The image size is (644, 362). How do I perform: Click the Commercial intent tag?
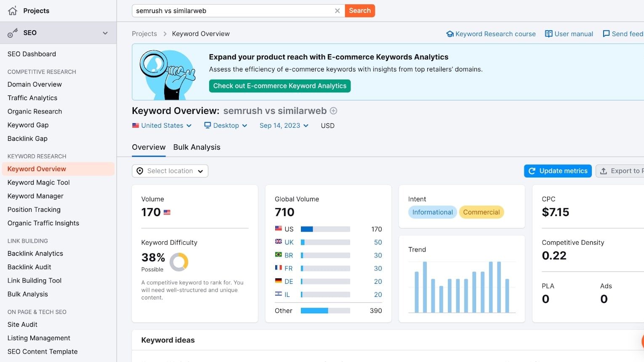click(x=482, y=212)
